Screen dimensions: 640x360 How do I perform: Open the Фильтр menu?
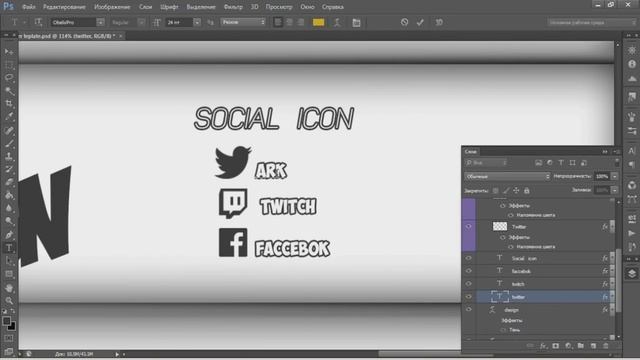[233, 7]
